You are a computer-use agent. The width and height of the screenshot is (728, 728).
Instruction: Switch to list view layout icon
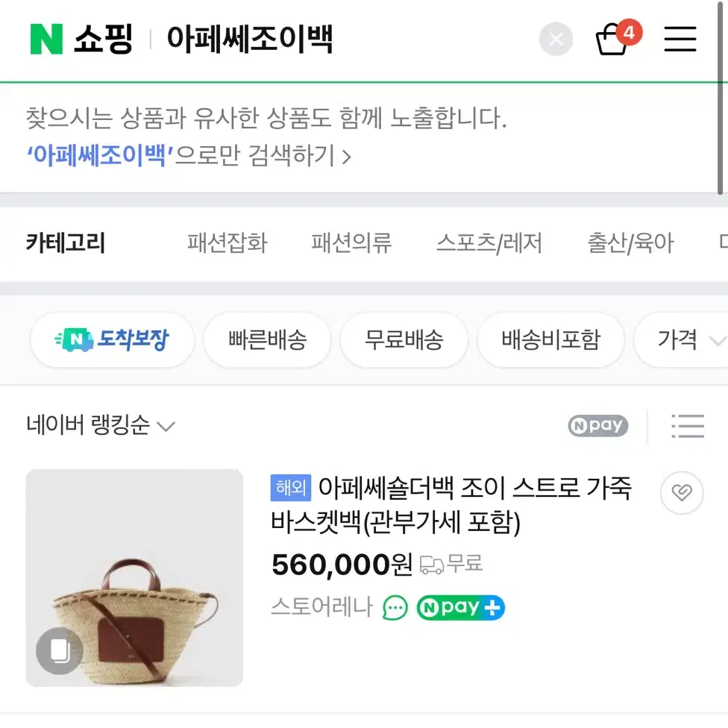point(688,426)
